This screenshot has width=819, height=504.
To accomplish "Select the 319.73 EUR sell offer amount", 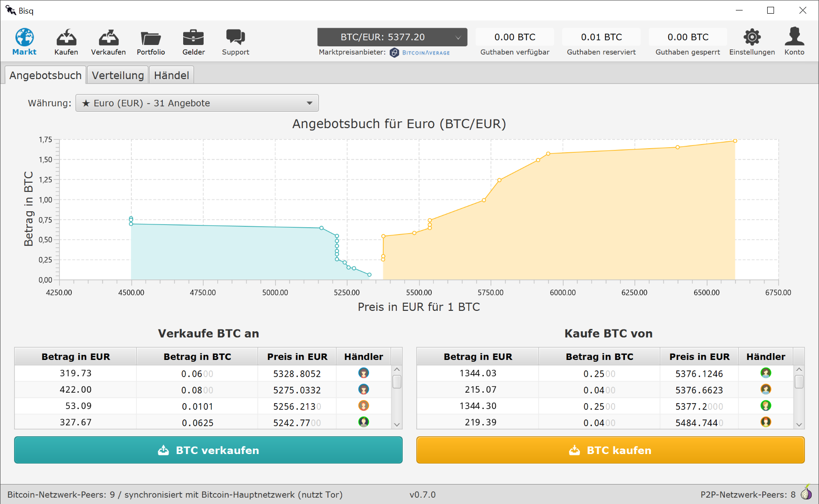I will [x=75, y=373].
